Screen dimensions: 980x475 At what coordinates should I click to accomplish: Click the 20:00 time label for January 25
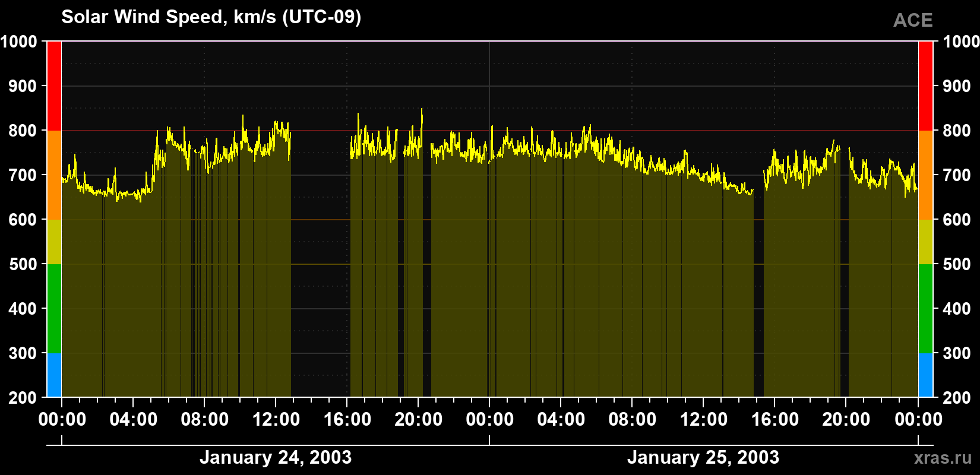[x=846, y=420]
